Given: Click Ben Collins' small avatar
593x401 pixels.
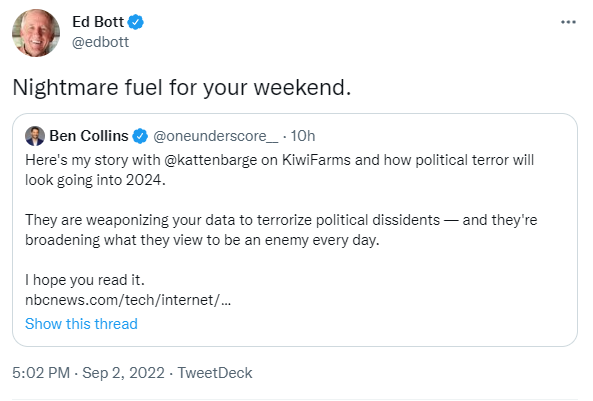Looking at the screenshot, I should click(x=35, y=136).
